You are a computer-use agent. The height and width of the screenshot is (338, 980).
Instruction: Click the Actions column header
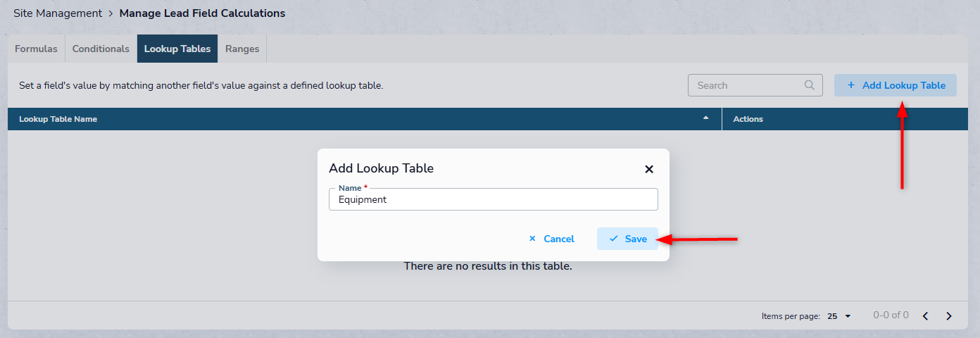click(748, 119)
